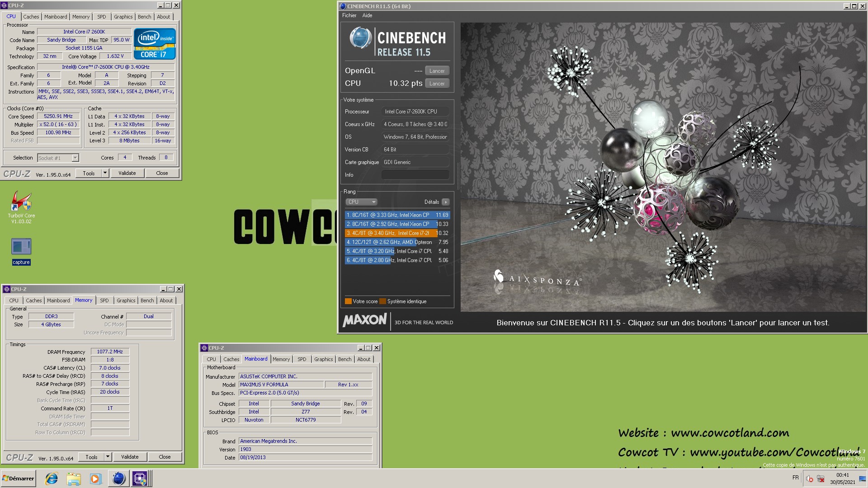Click the Démarrer start button

18,479
